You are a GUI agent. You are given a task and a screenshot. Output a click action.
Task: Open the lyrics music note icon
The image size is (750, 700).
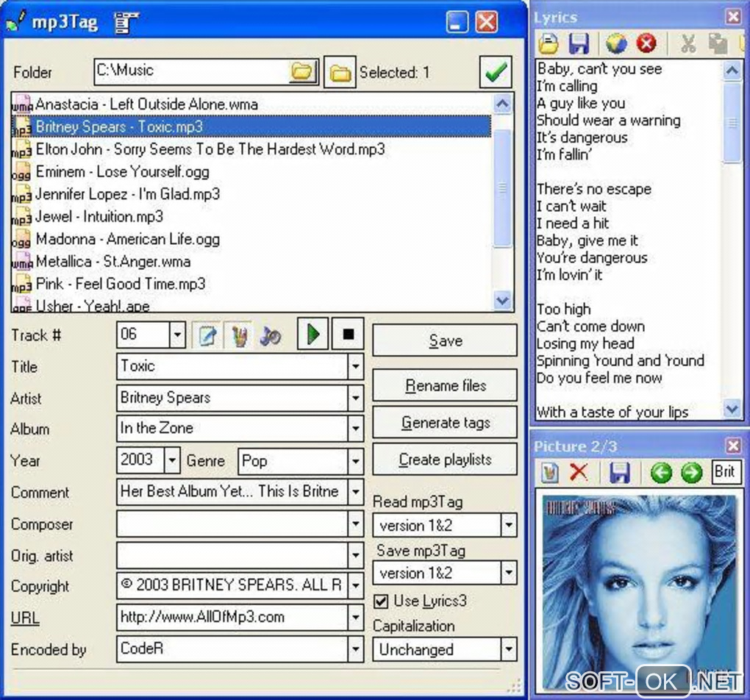[271, 335]
